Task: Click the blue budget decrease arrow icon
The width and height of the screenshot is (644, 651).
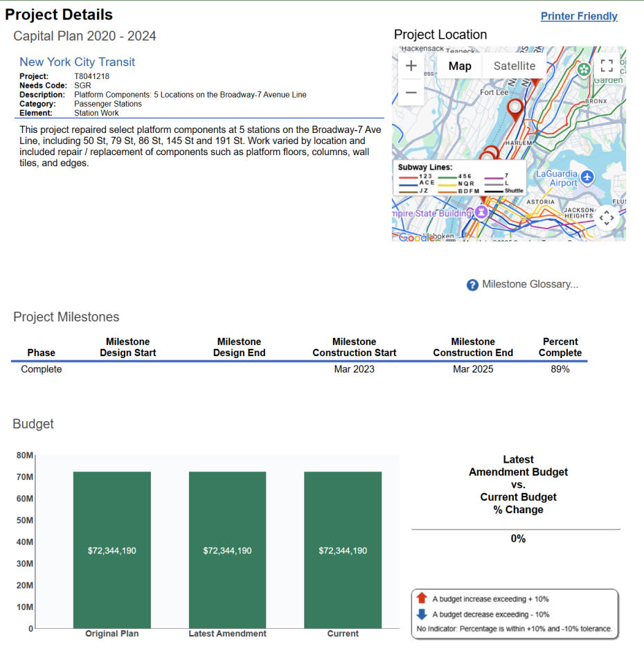Action: coord(422,614)
